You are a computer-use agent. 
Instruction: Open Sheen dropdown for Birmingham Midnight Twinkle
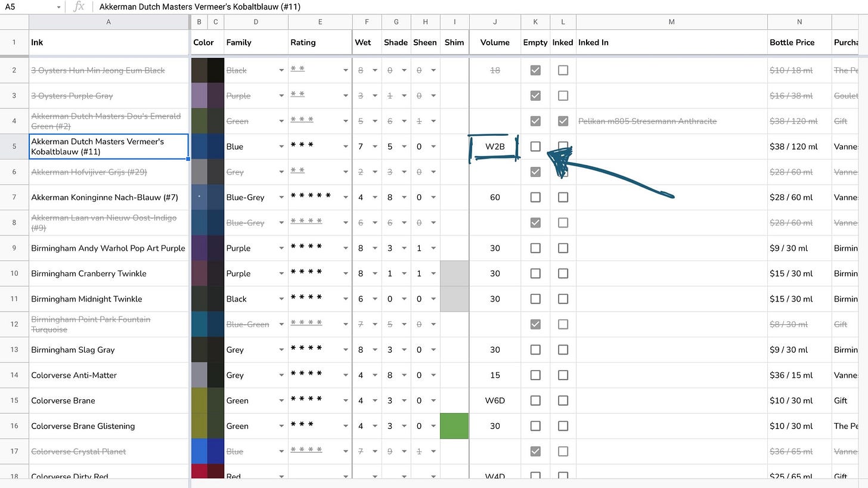click(433, 299)
